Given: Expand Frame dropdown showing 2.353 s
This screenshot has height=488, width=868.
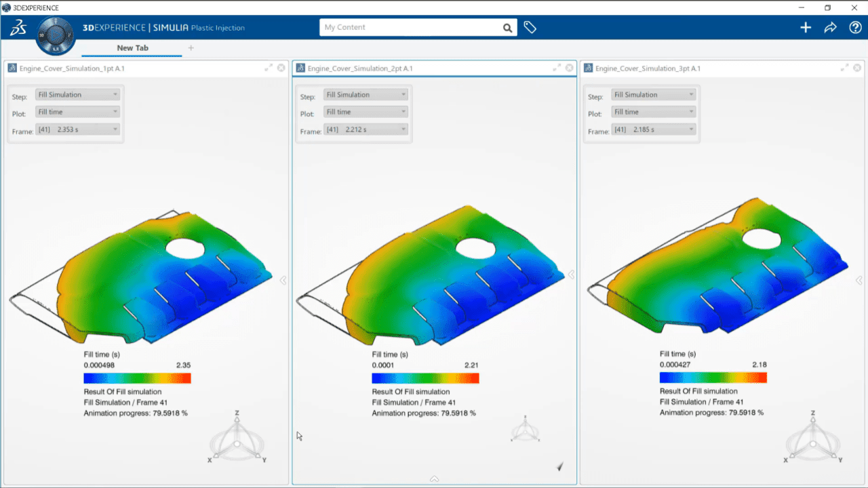Looking at the screenshot, I should tap(78, 129).
